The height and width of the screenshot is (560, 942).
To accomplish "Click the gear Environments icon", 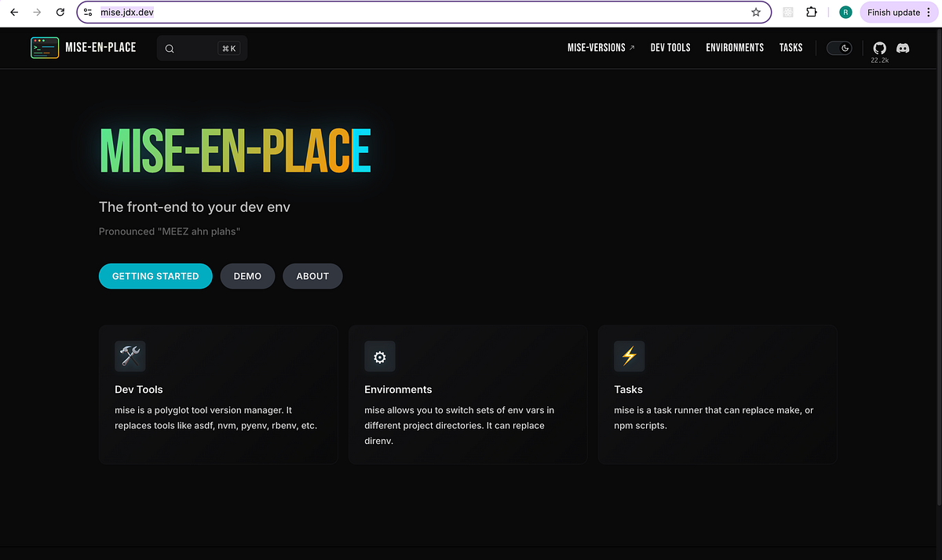I will [380, 356].
